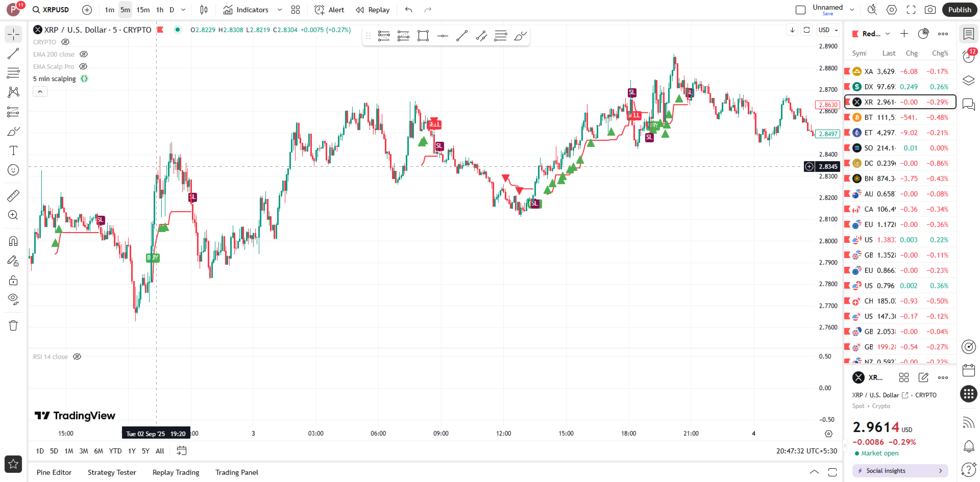This screenshot has width=980, height=482.
Task: Open the Pine Editor tab
Action: [54, 472]
